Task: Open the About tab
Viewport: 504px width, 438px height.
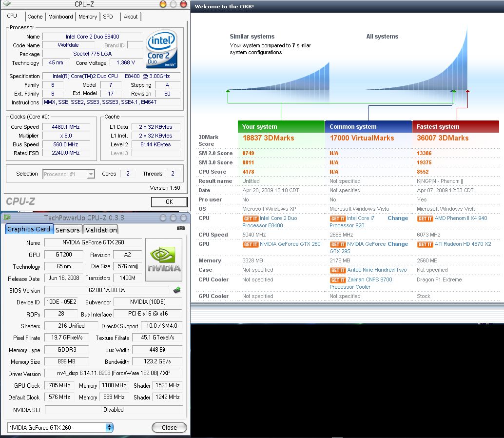Action: coord(131,17)
